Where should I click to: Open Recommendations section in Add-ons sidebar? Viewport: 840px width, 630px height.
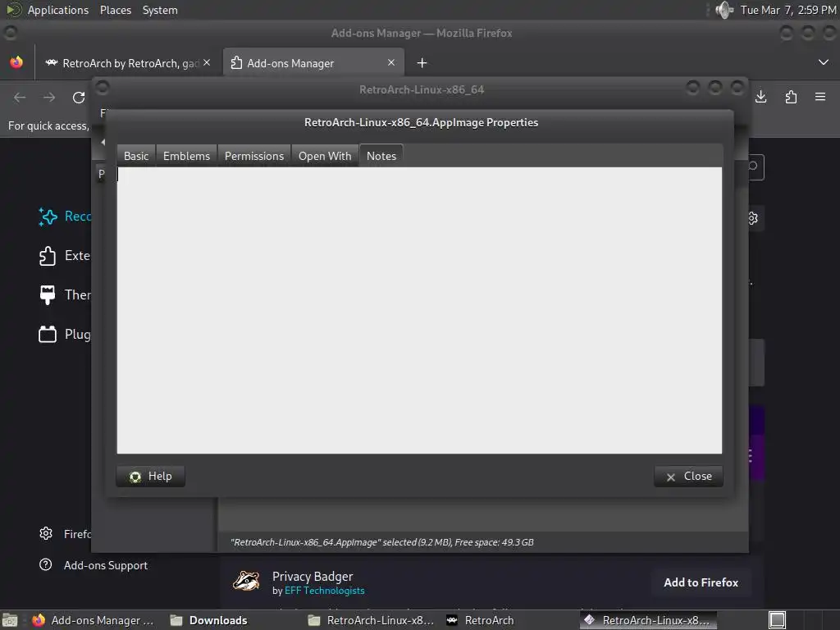(x=64, y=217)
